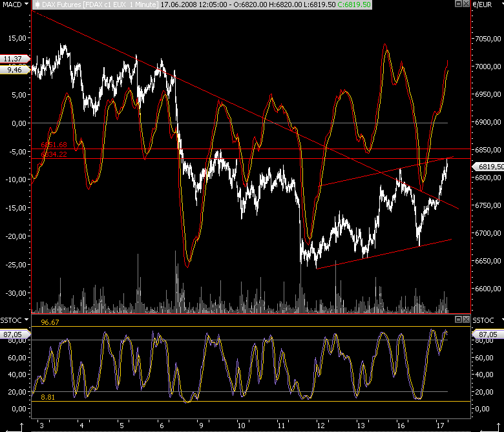Click the 7050,00 price axis label

pyautogui.click(x=488, y=39)
